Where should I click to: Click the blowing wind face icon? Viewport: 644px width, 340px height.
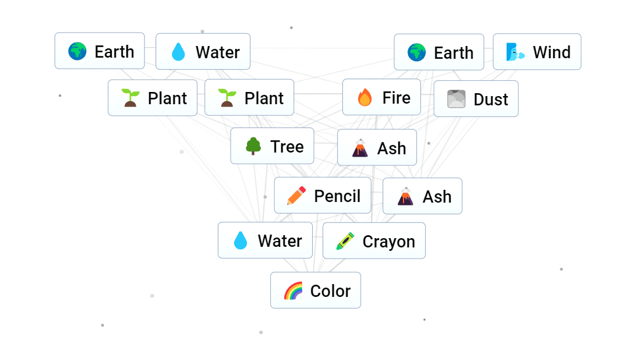point(515,52)
